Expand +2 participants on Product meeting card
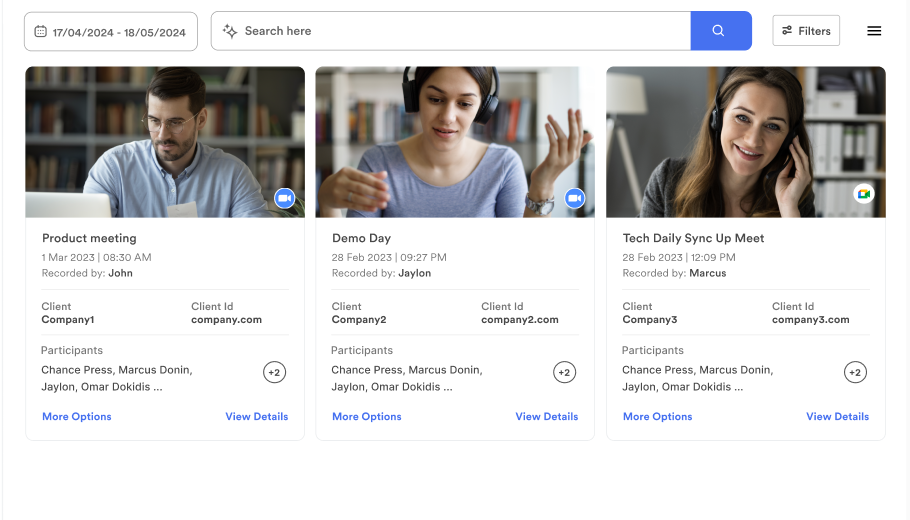Screen dimensions: 910x520 [x=274, y=373]
